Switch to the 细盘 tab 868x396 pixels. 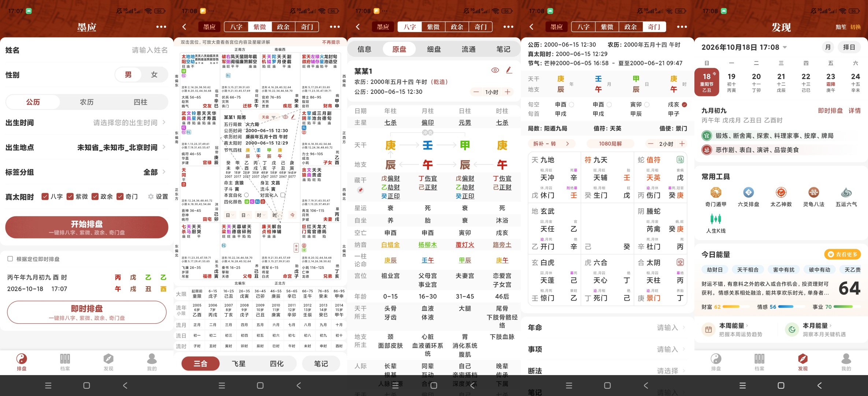click(x=434, y=49)
